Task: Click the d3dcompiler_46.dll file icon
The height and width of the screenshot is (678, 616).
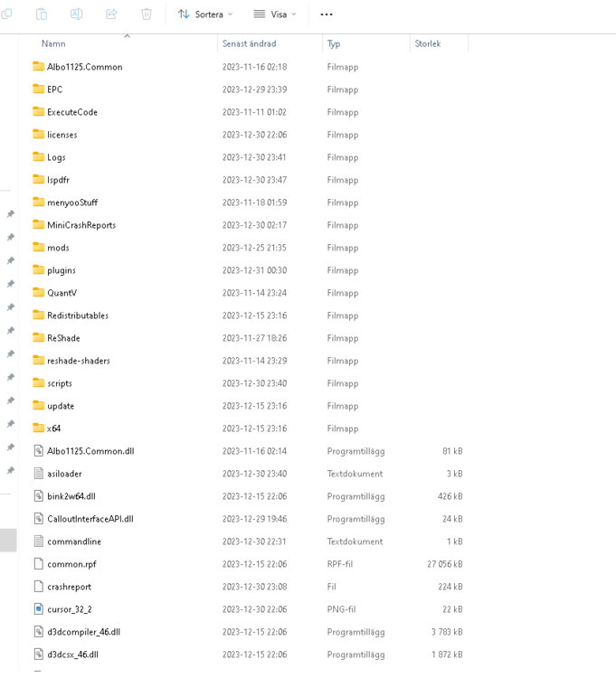Action: click(x=39, y=632)
